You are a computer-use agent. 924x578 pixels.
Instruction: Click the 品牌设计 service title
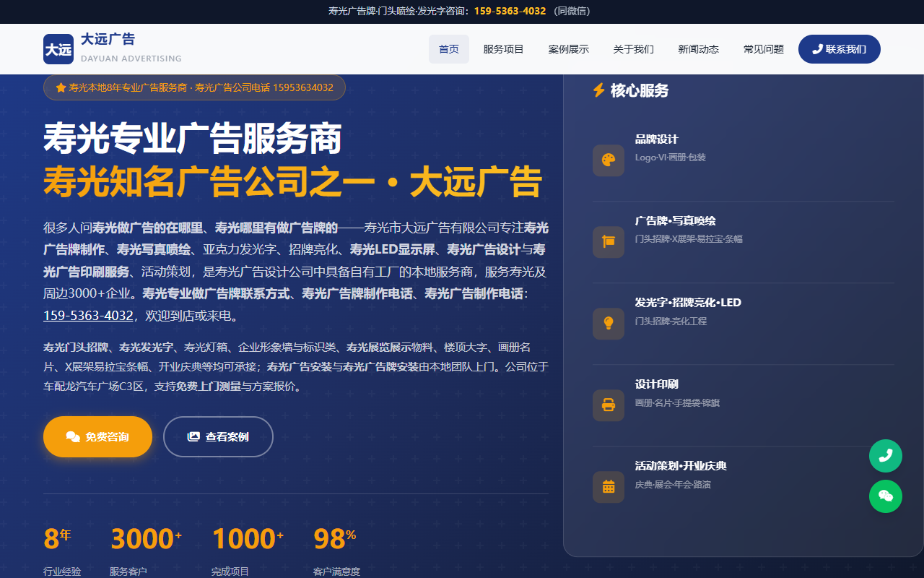657,139
